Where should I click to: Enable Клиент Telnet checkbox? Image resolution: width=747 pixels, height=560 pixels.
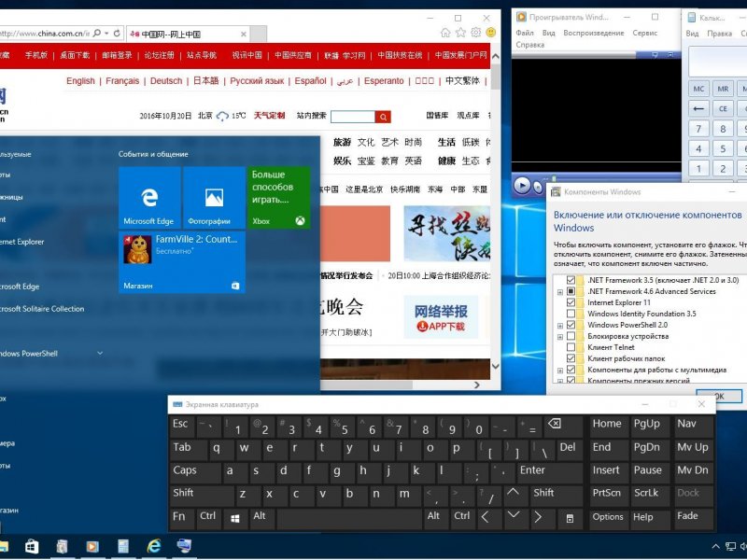pyautogui.click(x=571, y=347)
